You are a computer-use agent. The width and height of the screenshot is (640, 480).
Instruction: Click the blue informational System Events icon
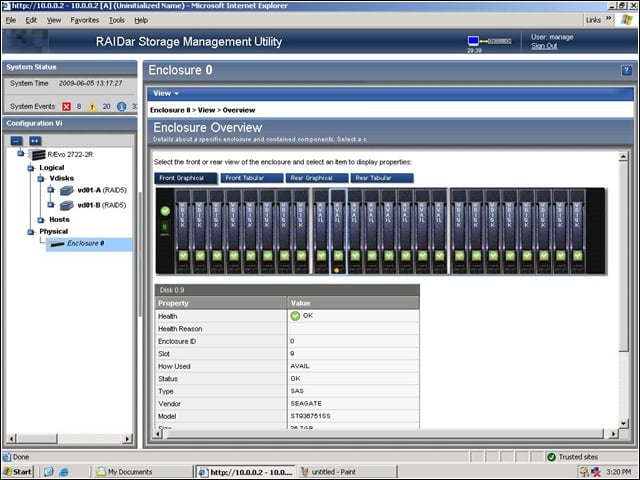click(122, 107)
